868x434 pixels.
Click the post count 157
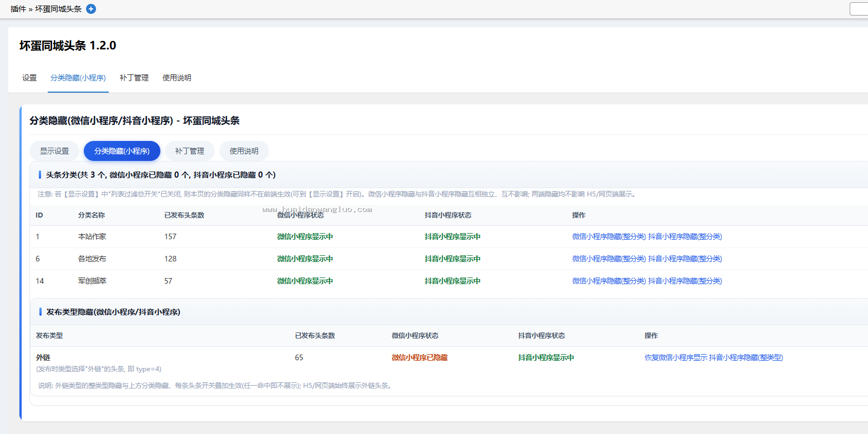tap(170, 236)
